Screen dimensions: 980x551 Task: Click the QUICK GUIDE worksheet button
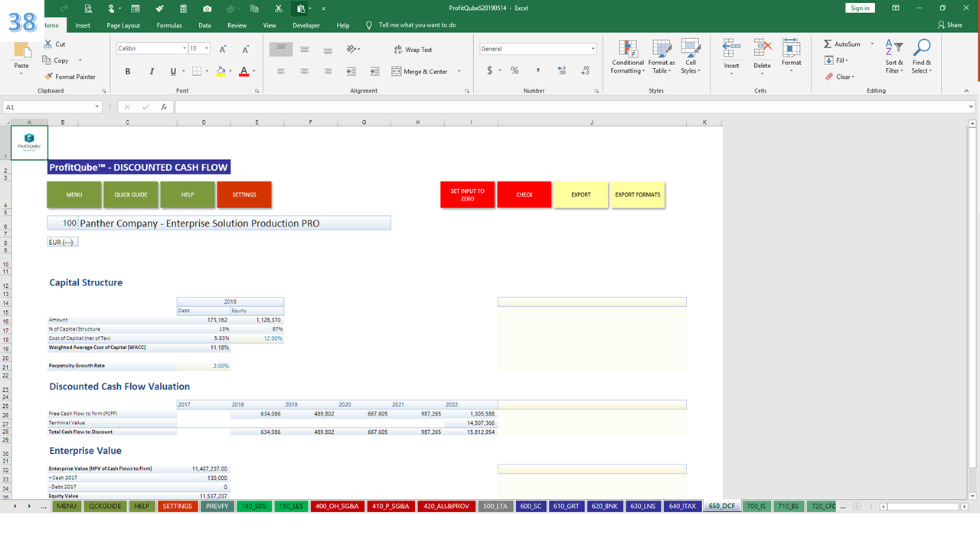click(x=131, y=194)
